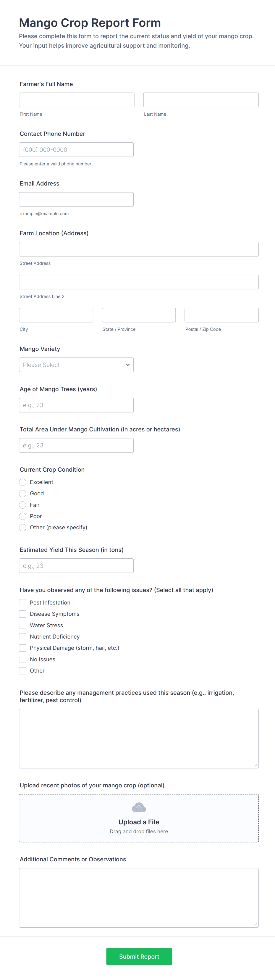The width and height of the screenshot is (275, 980).
Task: Choose Poor crop condition option
Action: tap(23, 516)
